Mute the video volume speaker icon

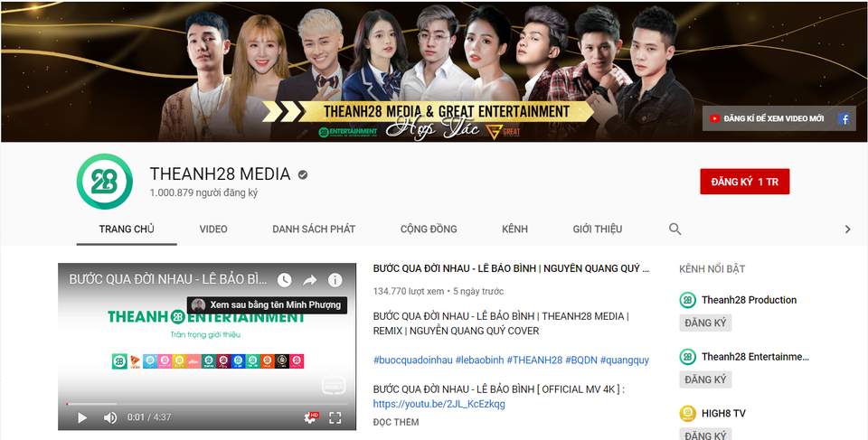click(x=110, y=417)
